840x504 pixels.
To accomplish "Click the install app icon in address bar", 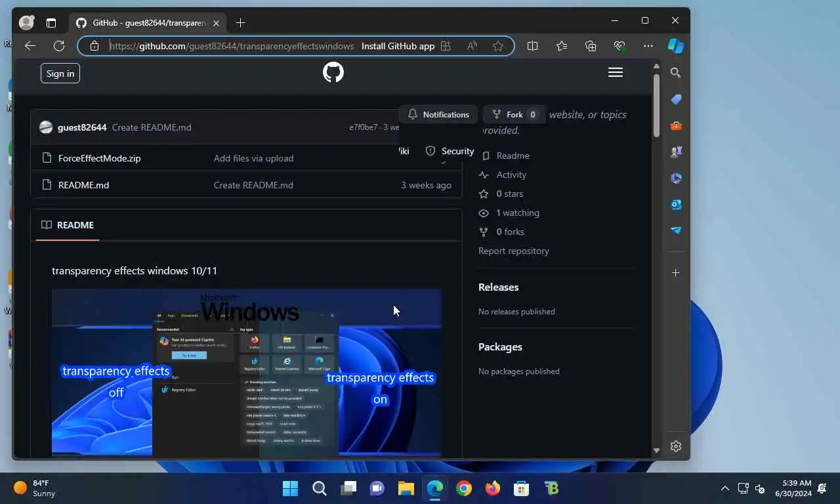I will pyautogui.click(x=446, y=46).
